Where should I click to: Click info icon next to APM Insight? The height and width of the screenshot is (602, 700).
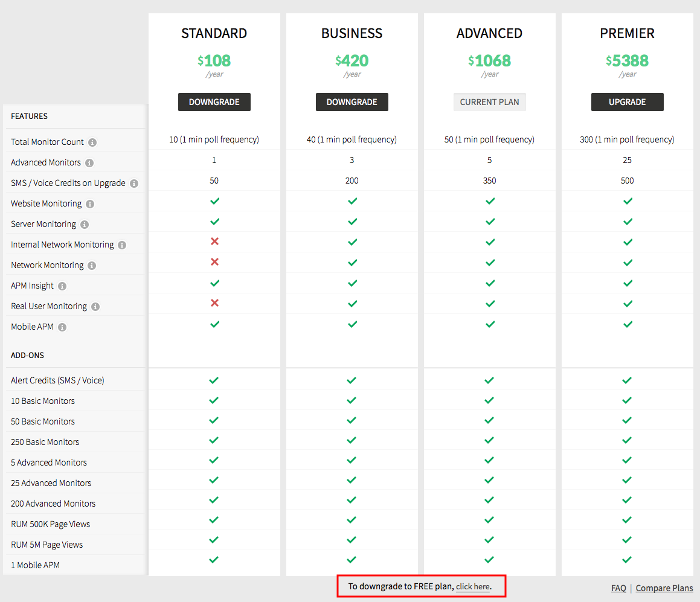(62, 286)
